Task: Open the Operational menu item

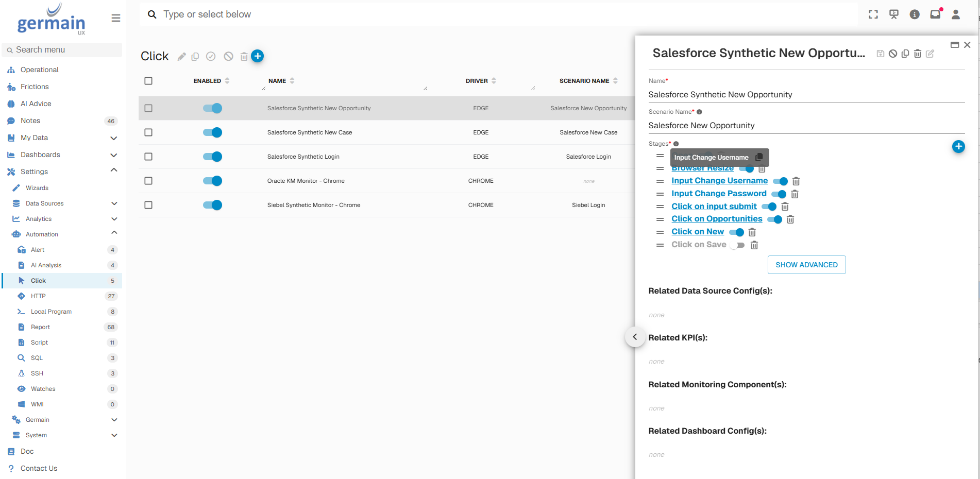Action: (40, 70)
